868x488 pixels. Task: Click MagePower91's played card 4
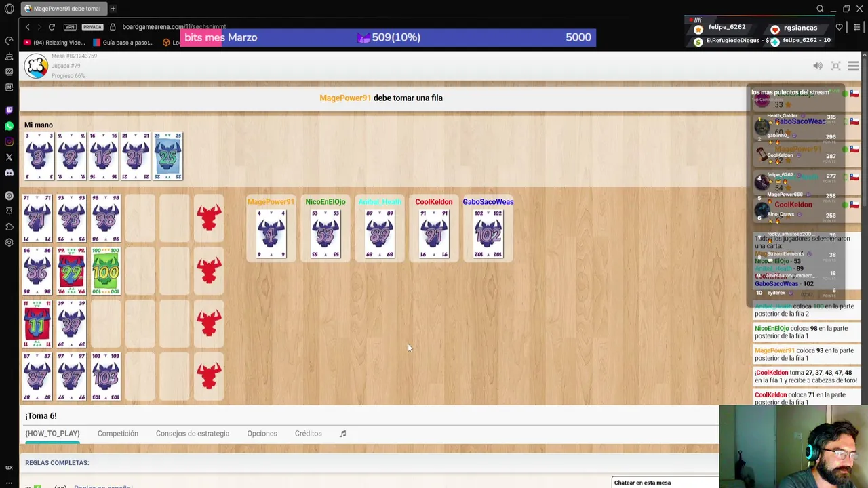tap(271, 234)
